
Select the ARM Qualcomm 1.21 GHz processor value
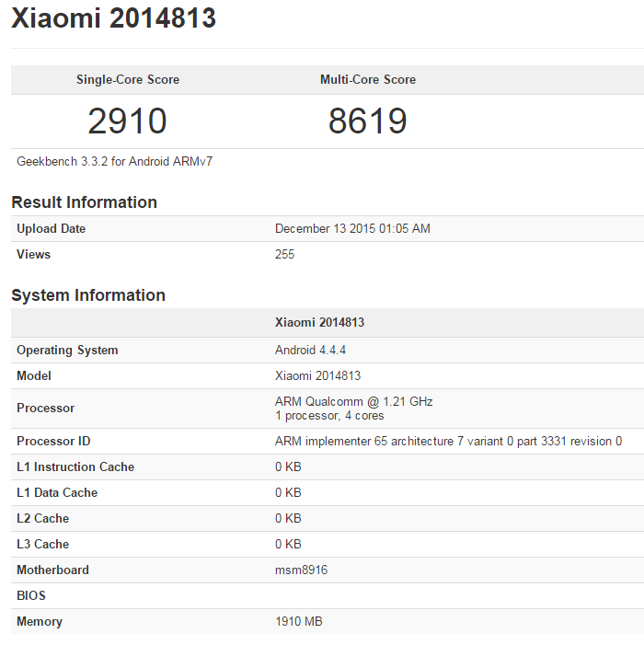tap(353, 402)
